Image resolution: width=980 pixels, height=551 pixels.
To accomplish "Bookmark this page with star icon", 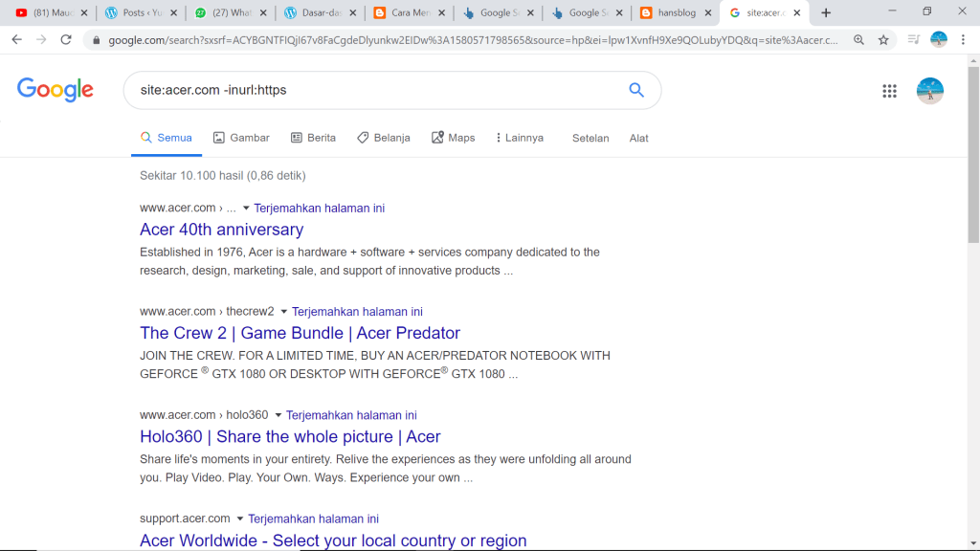I will [x=883, y=40].
